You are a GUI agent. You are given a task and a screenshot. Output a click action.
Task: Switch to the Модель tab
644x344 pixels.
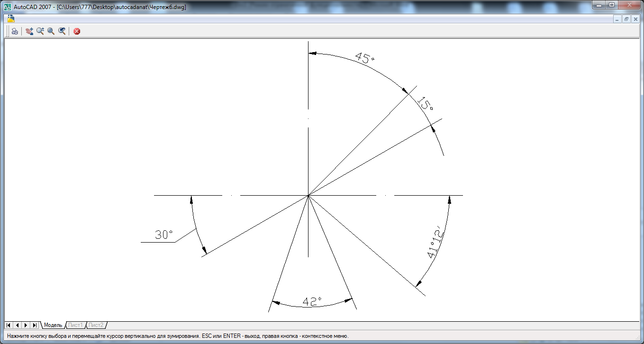(x=53, y=325)
